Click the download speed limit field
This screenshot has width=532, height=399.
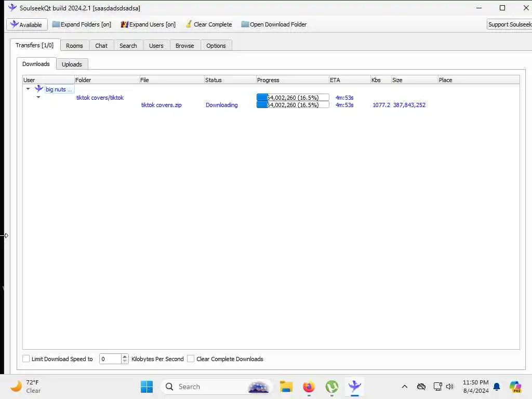pyautogui.click(x=110, y=358)
